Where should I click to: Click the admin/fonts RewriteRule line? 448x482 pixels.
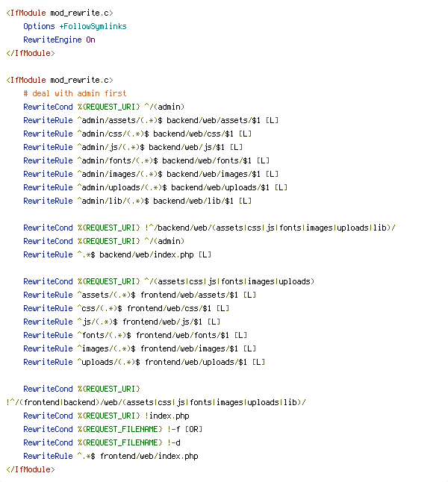pos(146,160)
